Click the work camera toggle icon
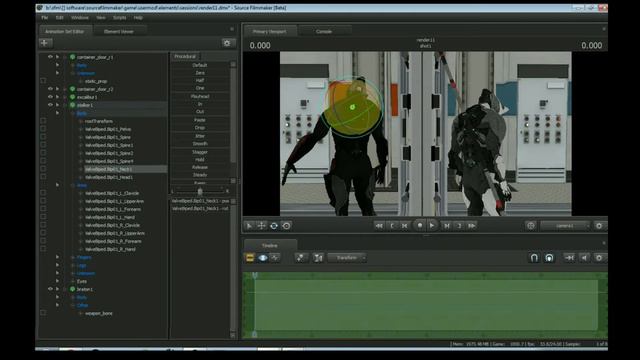Screen dimensions: 640x360 pos(531,226)
